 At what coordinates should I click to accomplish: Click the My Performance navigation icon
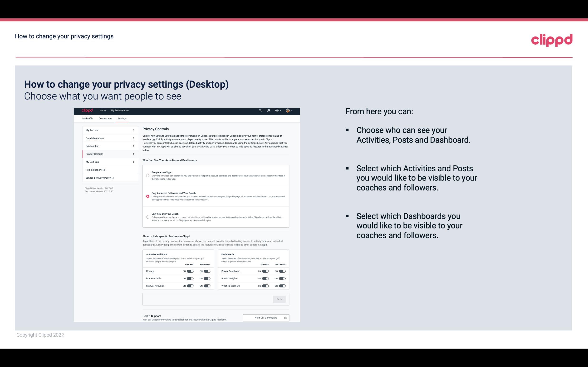pos(120,111)
